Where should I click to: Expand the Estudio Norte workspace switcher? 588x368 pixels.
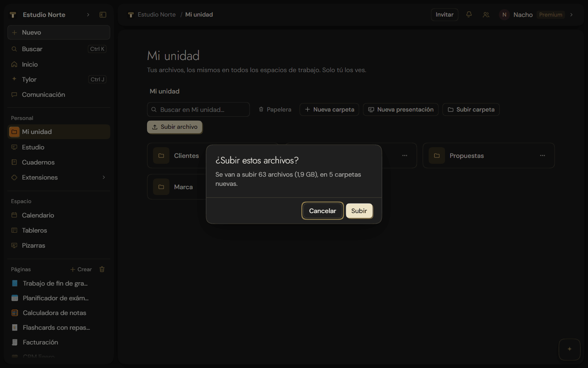(x=88, y=15)
